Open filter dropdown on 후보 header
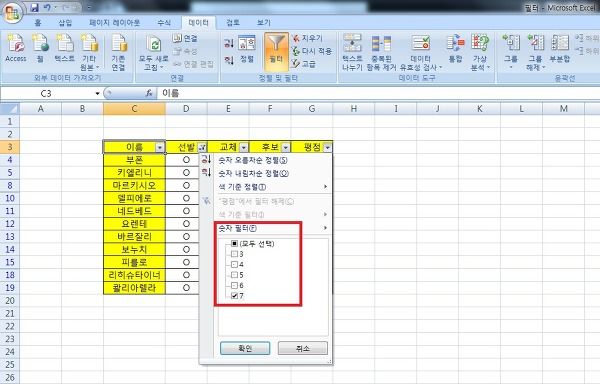600x384 pixels. [x=285, y=147]
